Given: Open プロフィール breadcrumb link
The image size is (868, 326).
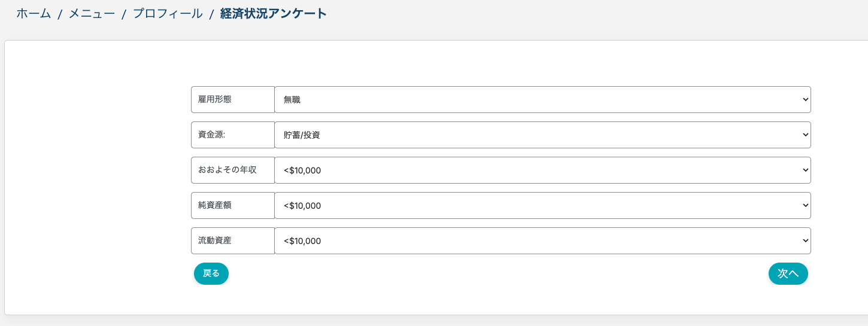Looking at the screenshot, I should tap(168, 14).
